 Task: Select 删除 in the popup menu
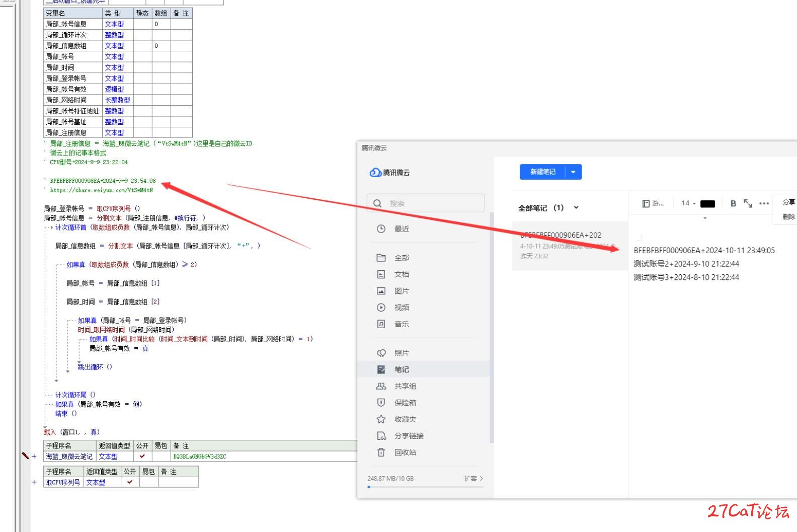point(788,217)
